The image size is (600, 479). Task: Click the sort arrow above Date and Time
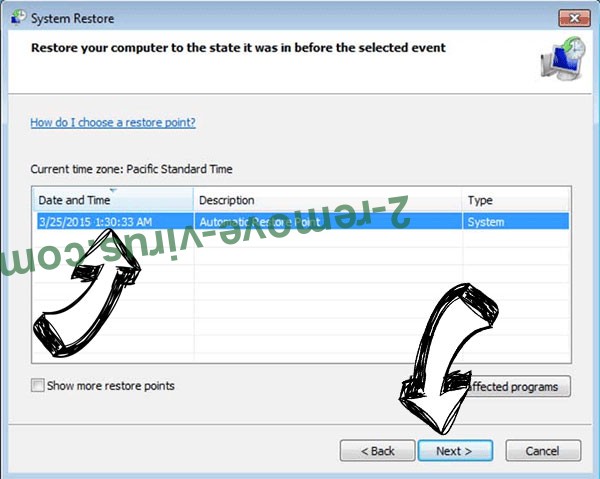(113, 190)
